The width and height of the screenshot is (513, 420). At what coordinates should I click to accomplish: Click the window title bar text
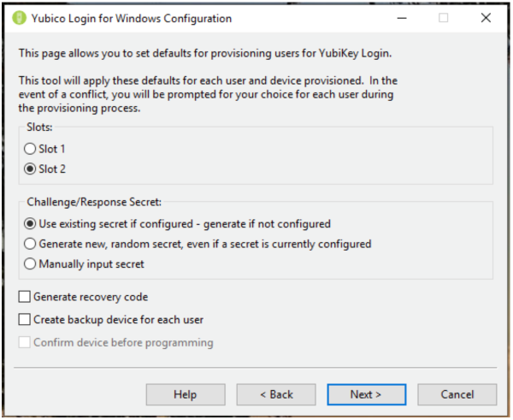[x=133, y=18]
